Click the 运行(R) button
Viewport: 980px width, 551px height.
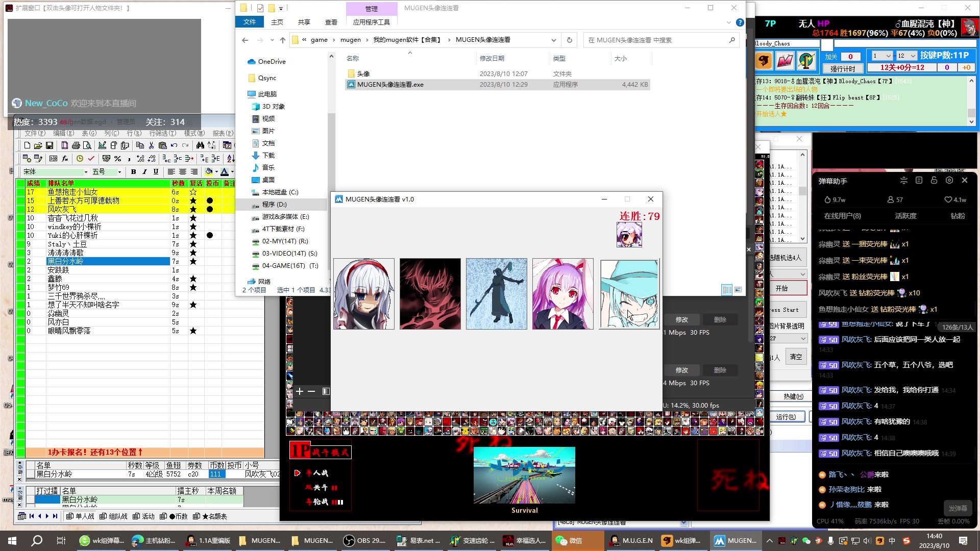786,417
